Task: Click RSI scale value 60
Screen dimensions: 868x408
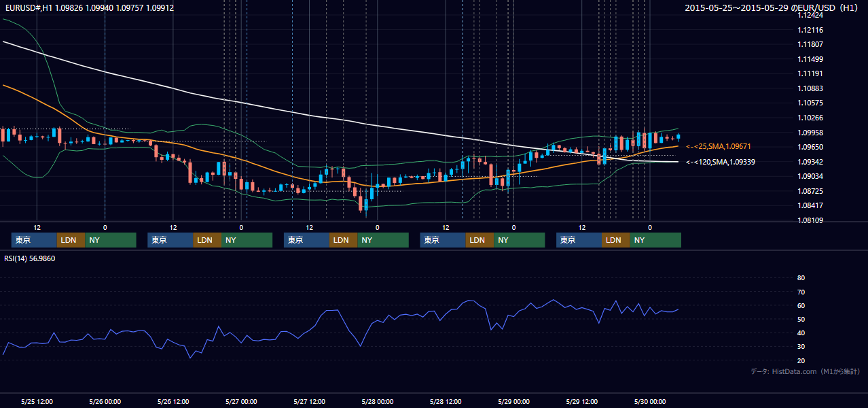Action: pyautogui.click(x=801, y=305)
